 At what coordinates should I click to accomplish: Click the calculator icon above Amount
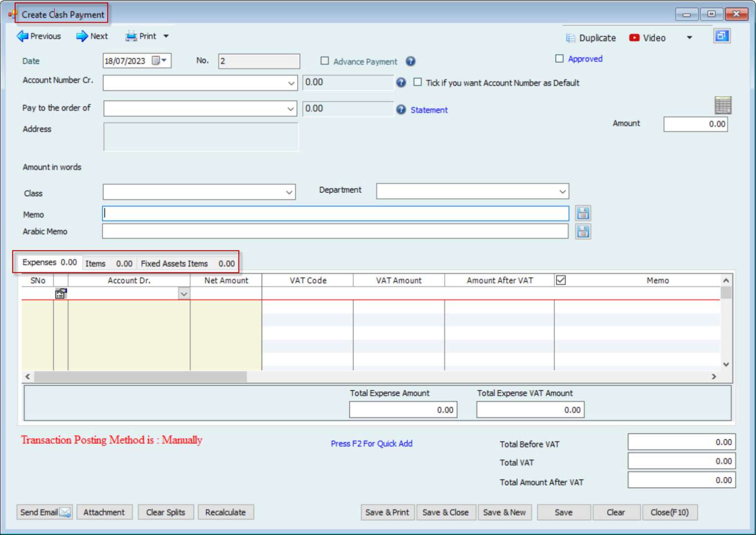723,105
